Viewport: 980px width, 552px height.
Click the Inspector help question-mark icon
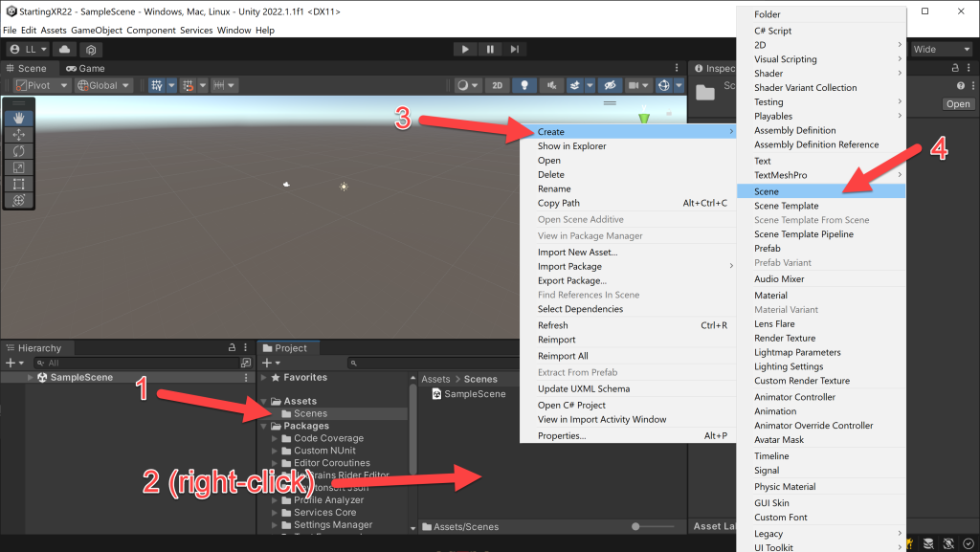click(961, 85)
